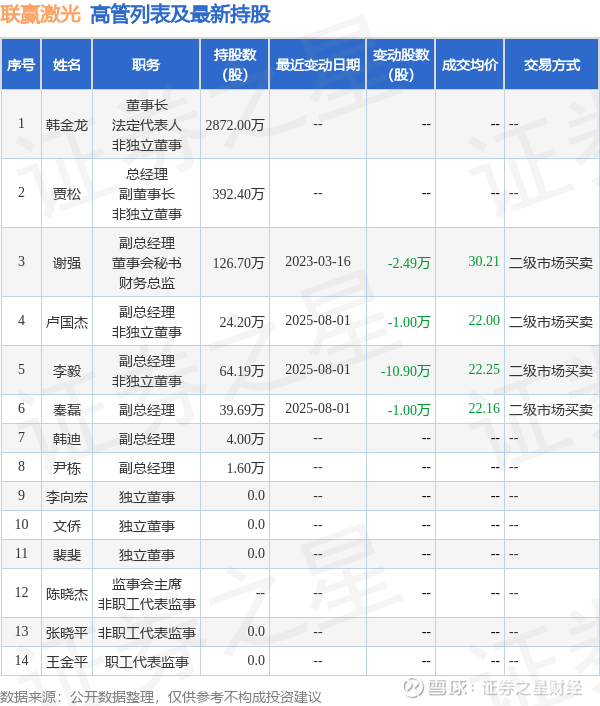Click the name 韩金龙
The image size is (600, 706).
[x=67, y=125]
